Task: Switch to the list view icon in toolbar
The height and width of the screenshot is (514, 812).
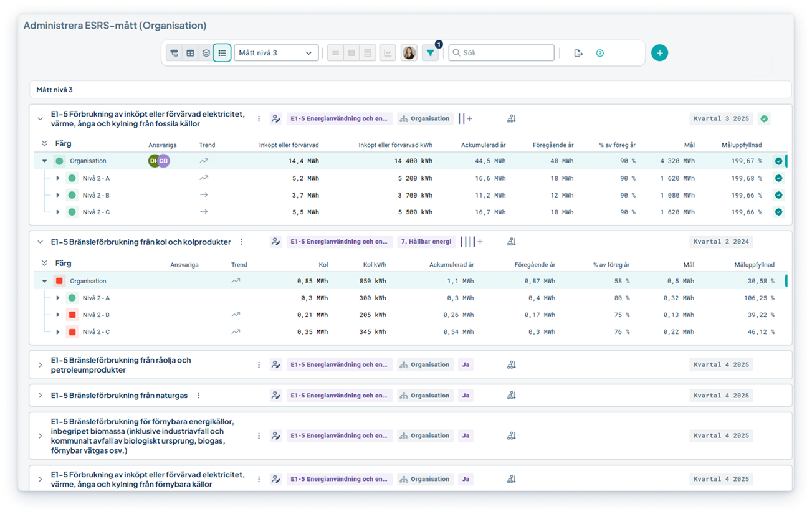Action: pos(222,53)
